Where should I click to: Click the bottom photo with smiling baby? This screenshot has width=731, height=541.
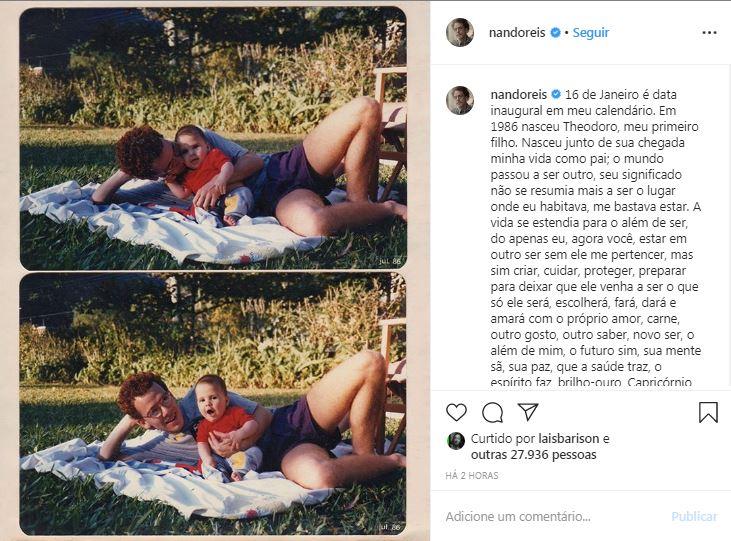pyautogui.click(x=213, y=404)
